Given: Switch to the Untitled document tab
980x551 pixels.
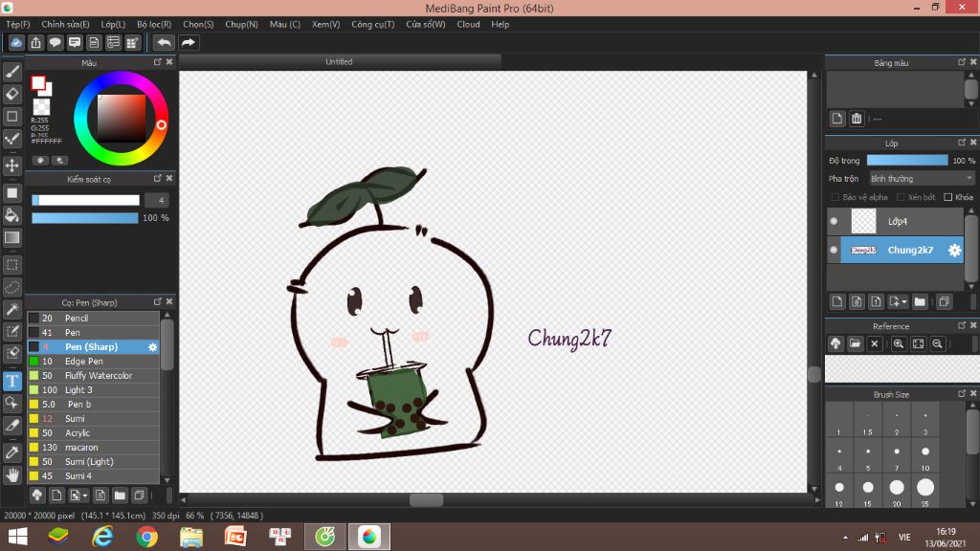Looking at the screenshot, I should click(x=340, y=62).
